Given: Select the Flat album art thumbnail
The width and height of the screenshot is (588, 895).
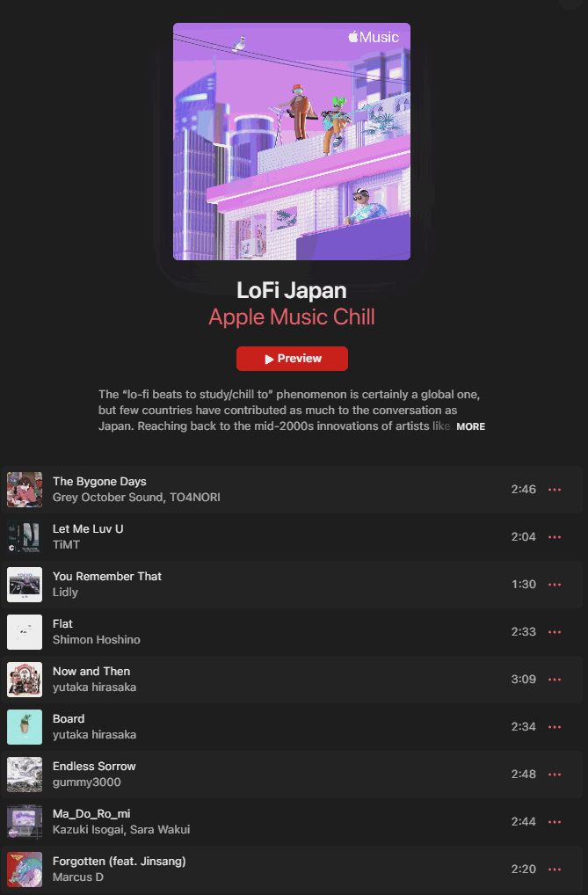Looking at the screenshot, I should click(x=25, y=632).
